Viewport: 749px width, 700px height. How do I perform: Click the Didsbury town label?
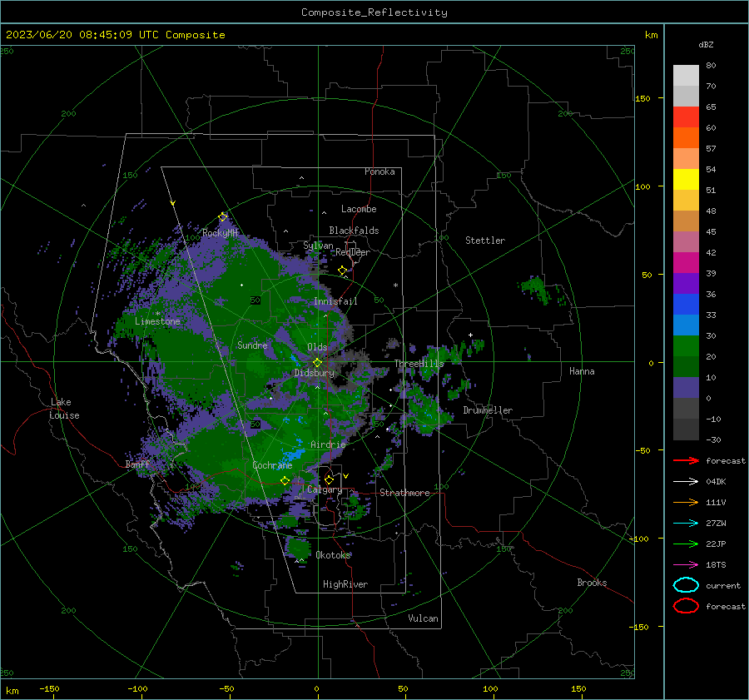(315, 373)
